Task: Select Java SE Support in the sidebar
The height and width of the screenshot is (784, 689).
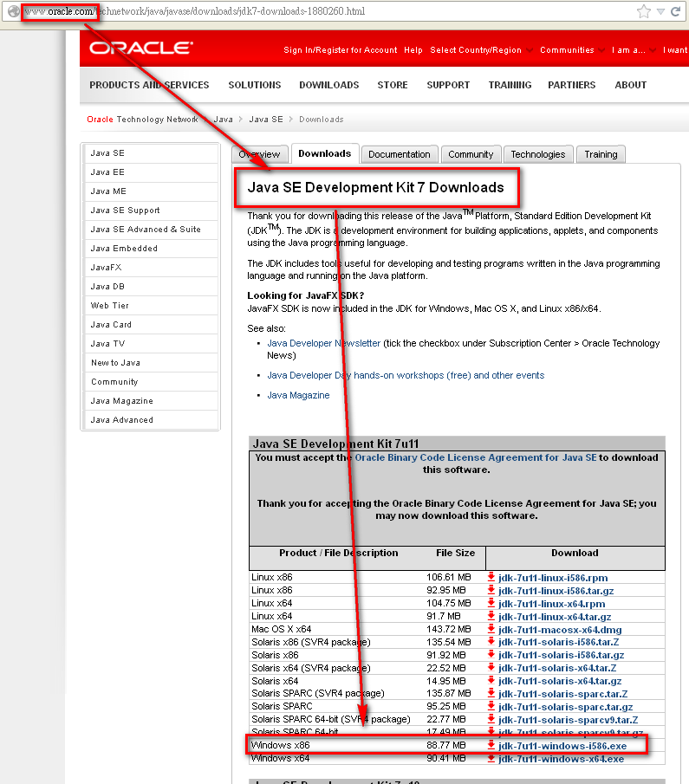Action: click(x=151, y=210)
